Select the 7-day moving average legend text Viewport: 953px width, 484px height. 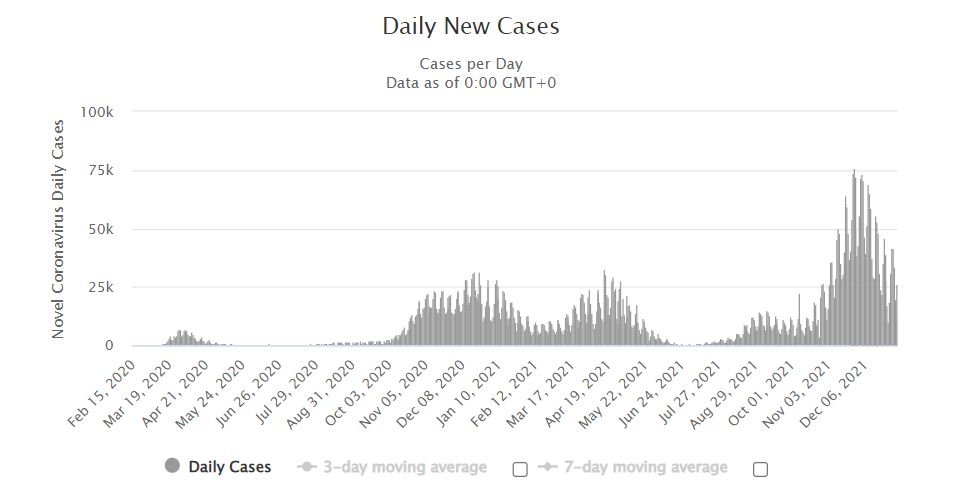[645, 467]
